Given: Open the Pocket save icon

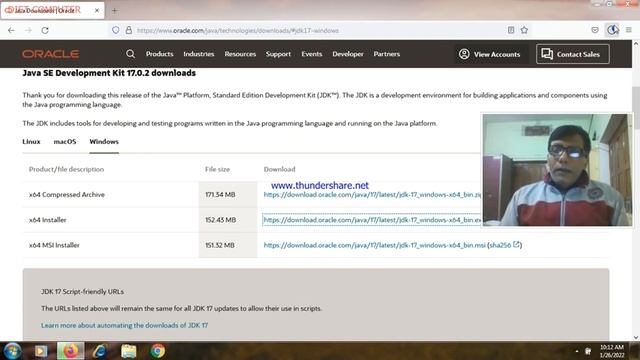Looking at the screenshot, I should 595,30.
